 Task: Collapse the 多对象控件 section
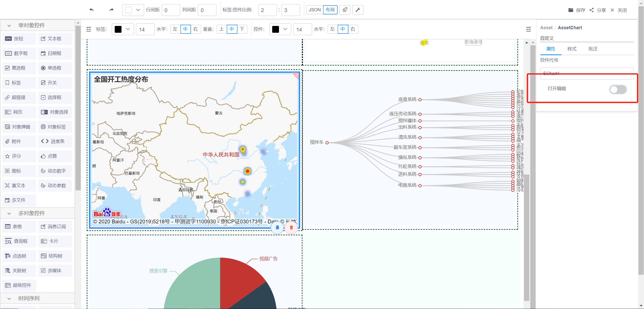tap(9, 213)
